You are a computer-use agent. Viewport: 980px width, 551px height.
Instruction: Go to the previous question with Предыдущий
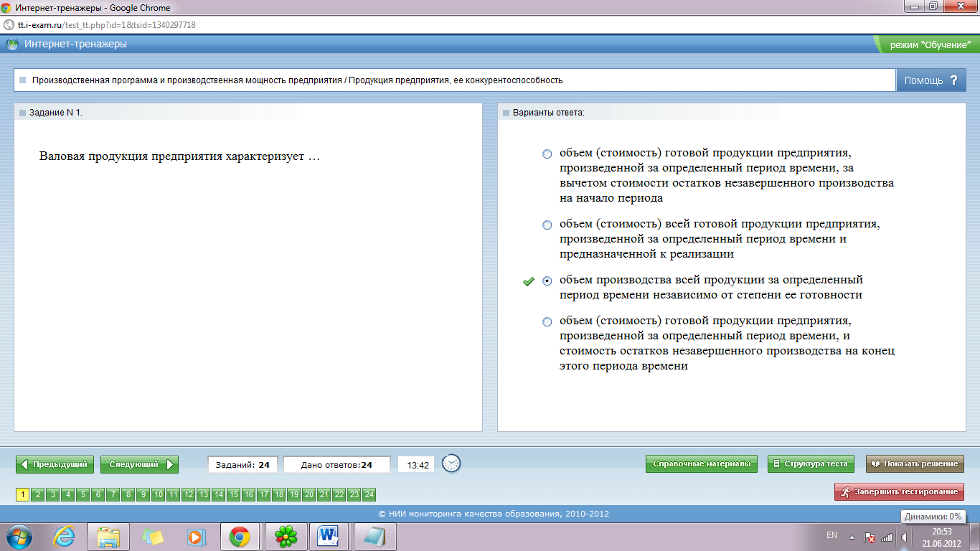pos(55,464)
